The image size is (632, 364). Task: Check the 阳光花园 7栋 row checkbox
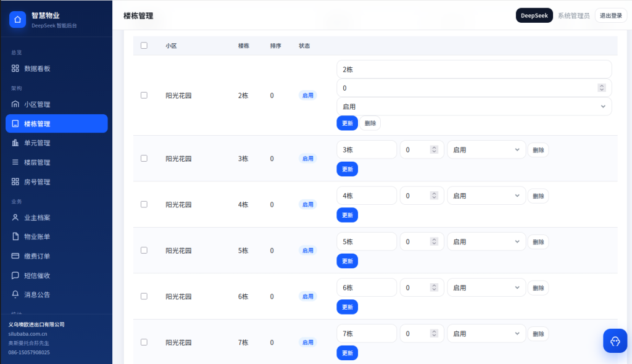tap(144, 342)
